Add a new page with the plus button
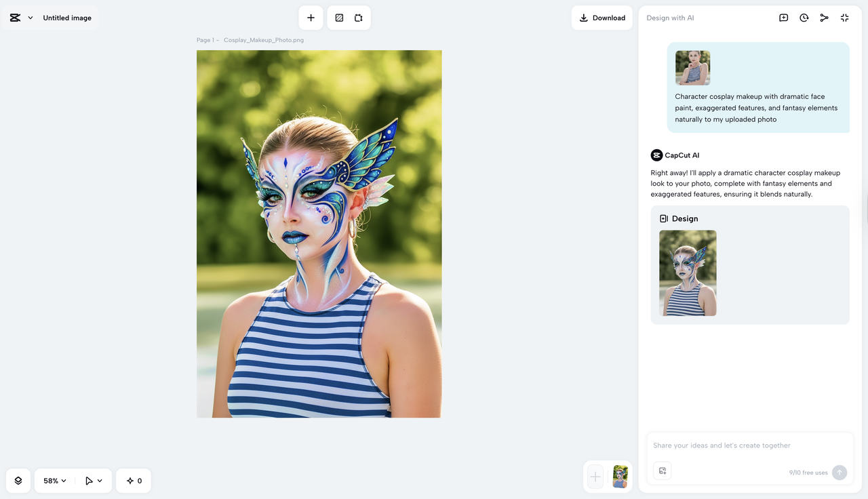This screenshot has height=499, width=868. (x=595, y=477)
